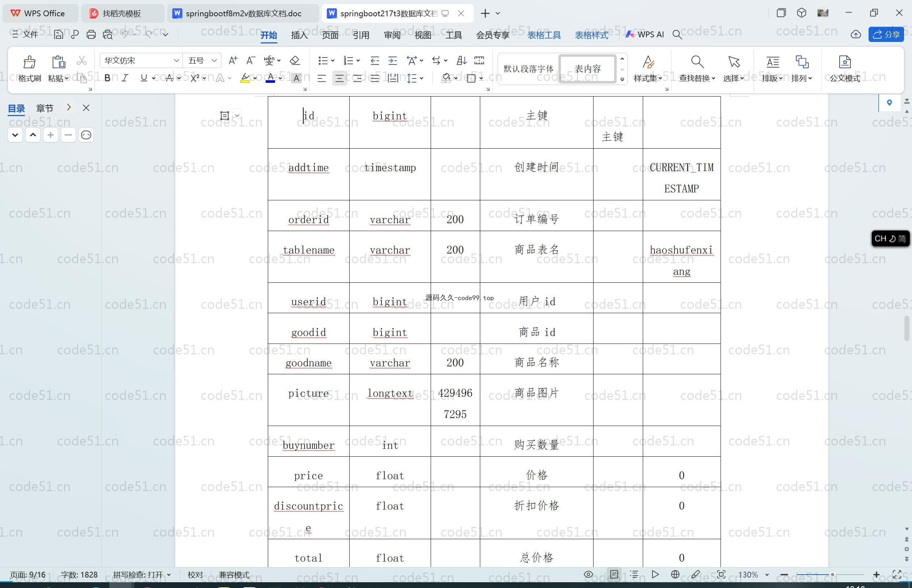Click the WPS AI button
Screen dimensions: 912x588
pyautogui.click(x=645, y=34)
